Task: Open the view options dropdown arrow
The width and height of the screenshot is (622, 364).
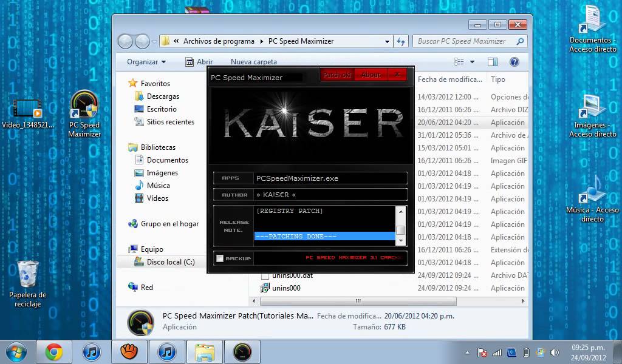Action: tap(472, 62)
